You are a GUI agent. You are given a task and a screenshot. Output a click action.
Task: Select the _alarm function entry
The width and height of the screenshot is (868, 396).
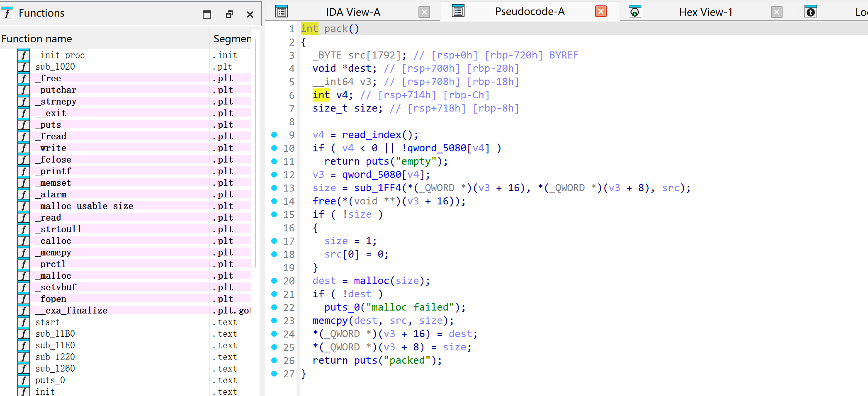(x=126, y=194)
